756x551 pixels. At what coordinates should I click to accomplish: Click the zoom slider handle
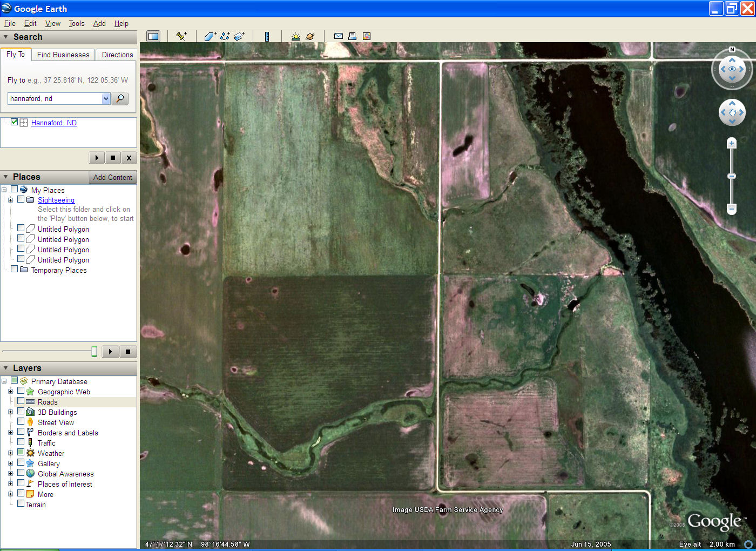(x=732, y=176)
